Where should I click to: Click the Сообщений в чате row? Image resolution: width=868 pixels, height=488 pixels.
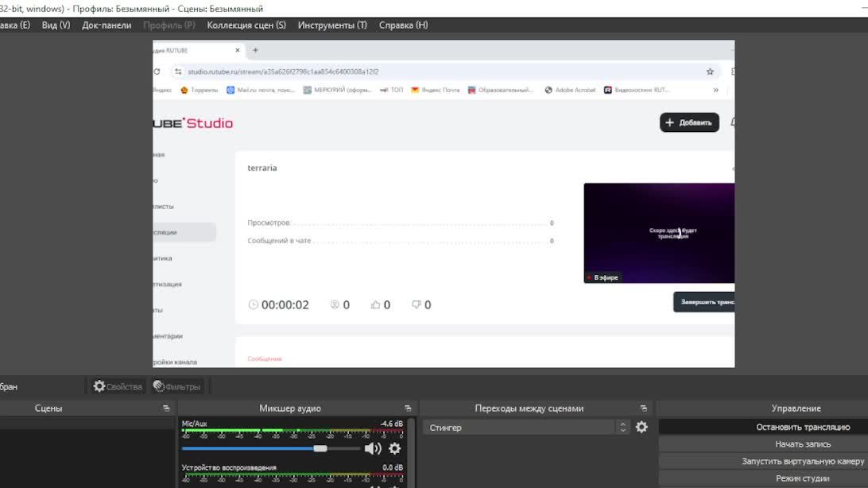[x=401, y=241]
